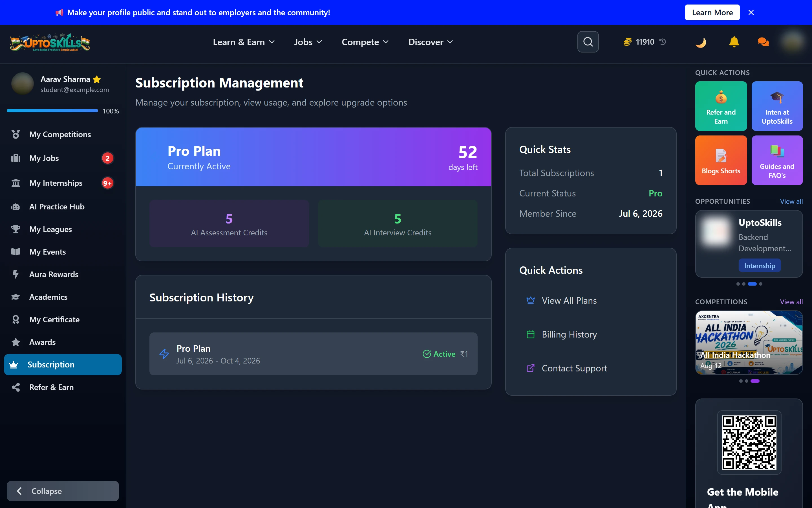The height and width of the screenshot is (508, 812).
Task: Toggle dark mode moon icon
Action: point(701,42)
